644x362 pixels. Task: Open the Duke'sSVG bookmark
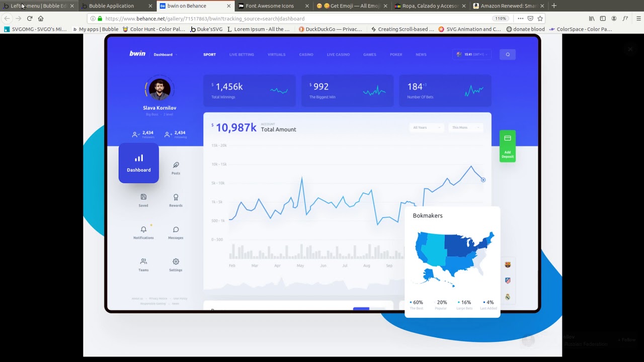[x=206, y=29]
